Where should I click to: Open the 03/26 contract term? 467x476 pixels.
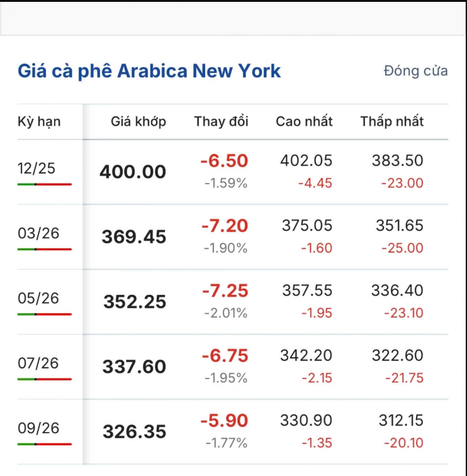[x=38, y=233]
